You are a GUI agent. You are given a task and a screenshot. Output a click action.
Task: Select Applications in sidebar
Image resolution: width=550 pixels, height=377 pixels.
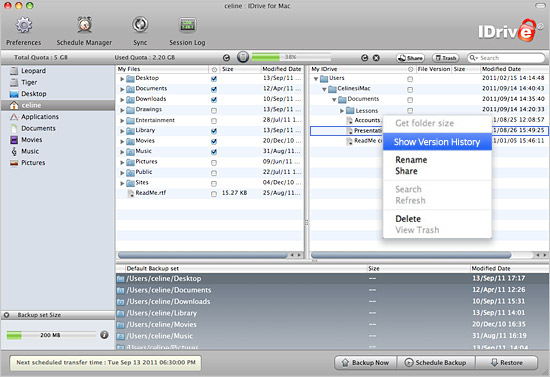pos(40,117)
